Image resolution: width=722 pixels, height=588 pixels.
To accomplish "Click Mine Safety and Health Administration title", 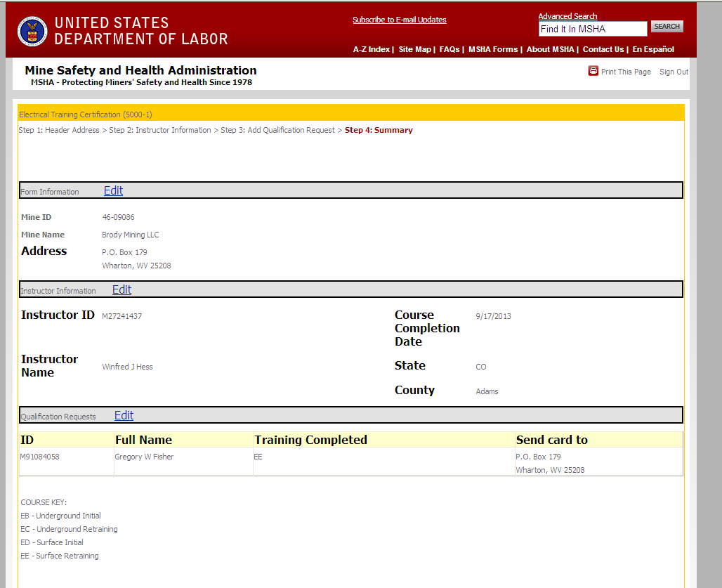I will pyautogui.click(x=140, y=70).
